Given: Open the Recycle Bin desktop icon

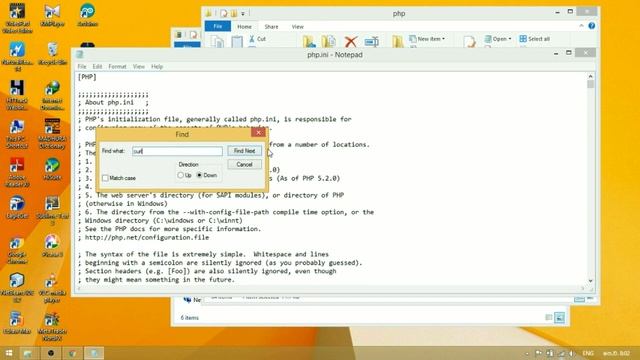Looking at the screenshot, I should point(52,53).
